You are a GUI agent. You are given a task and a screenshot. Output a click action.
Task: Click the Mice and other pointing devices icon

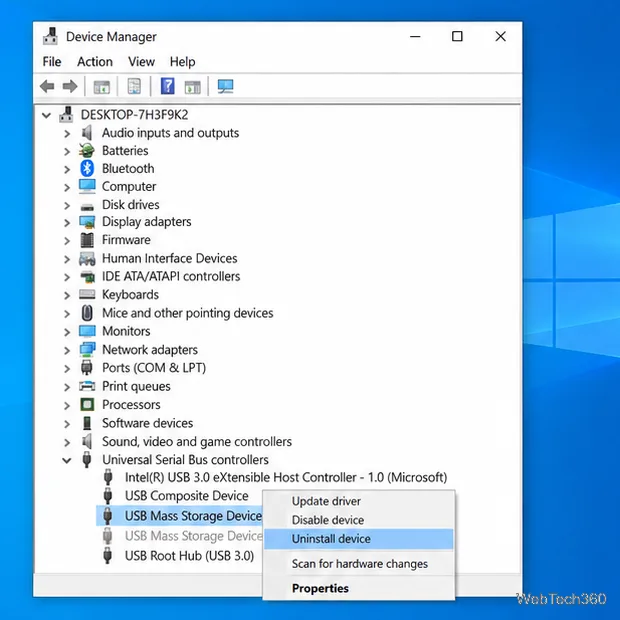(x=87, y=313)
